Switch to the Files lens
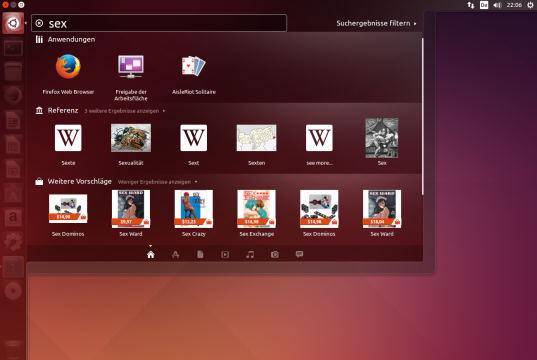This screenshot has width=537, height=360. 200,255
